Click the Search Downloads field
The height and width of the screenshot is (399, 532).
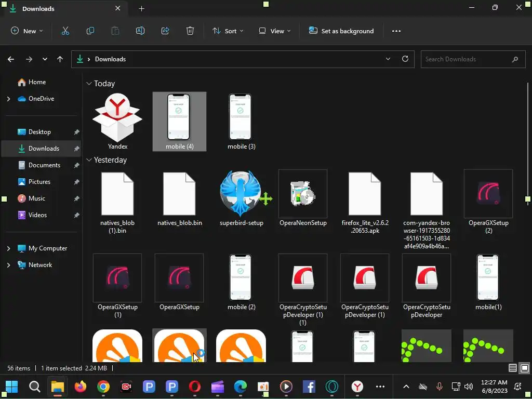click(473, 59)
